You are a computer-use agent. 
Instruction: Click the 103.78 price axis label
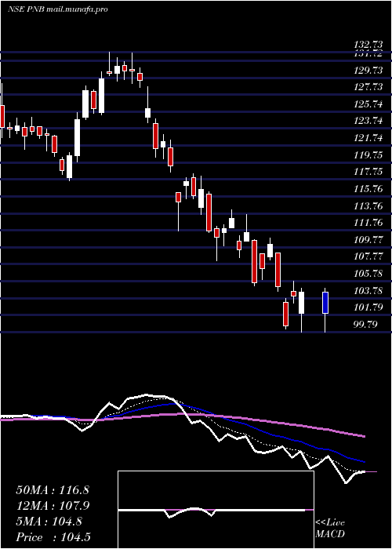click(368, 291)
